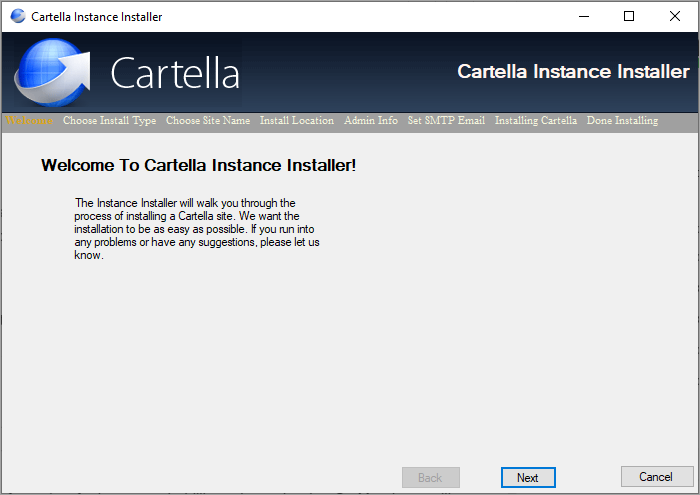Click the Next button
700x495 pixels.
click(x=528, y=478)
